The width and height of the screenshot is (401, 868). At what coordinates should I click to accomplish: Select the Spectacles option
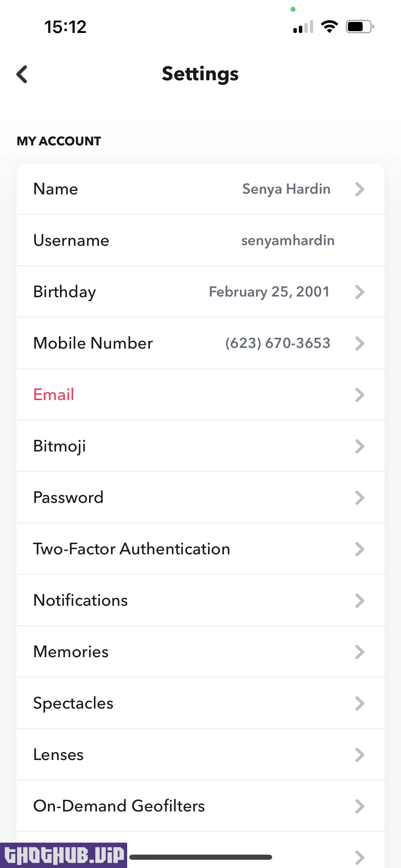[73, 703]
